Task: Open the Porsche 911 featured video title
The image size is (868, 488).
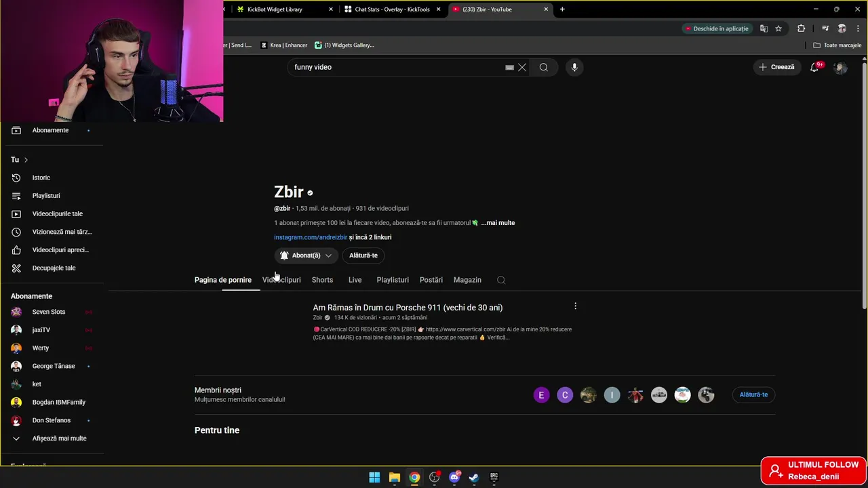Action: tap(408, 308)
